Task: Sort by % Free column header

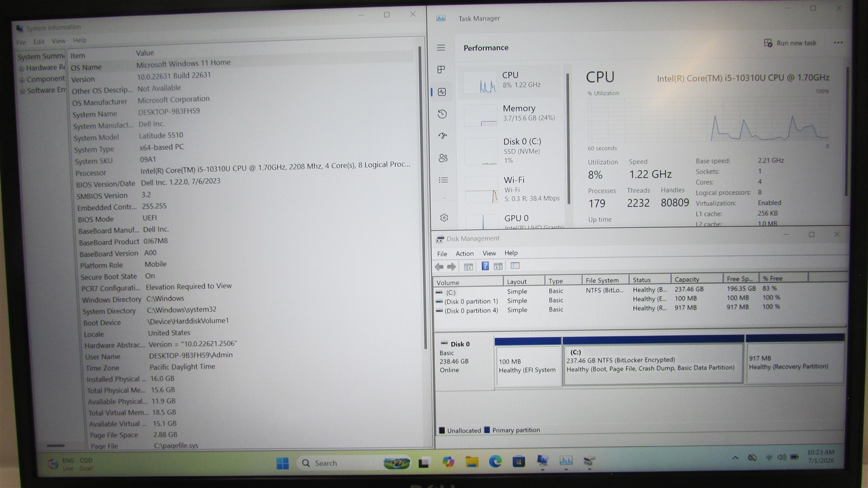Action: pyautogui.click(x=783, y=278)
